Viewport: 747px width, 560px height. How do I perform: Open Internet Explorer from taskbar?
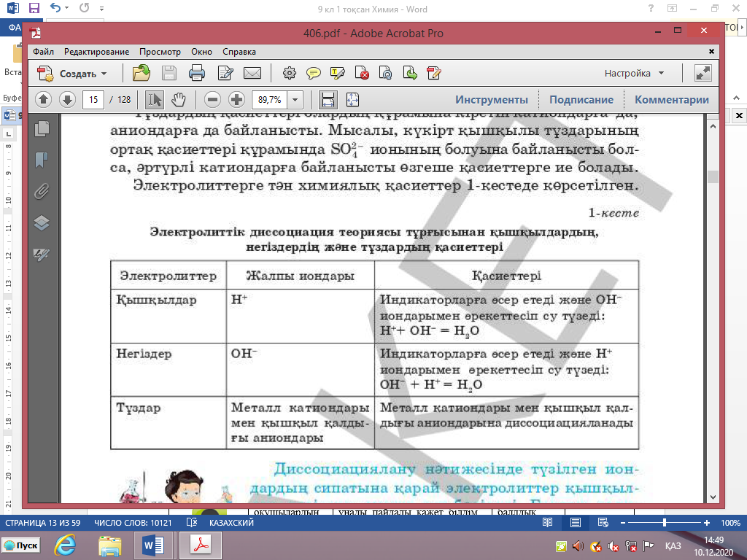tap(66, 545)
